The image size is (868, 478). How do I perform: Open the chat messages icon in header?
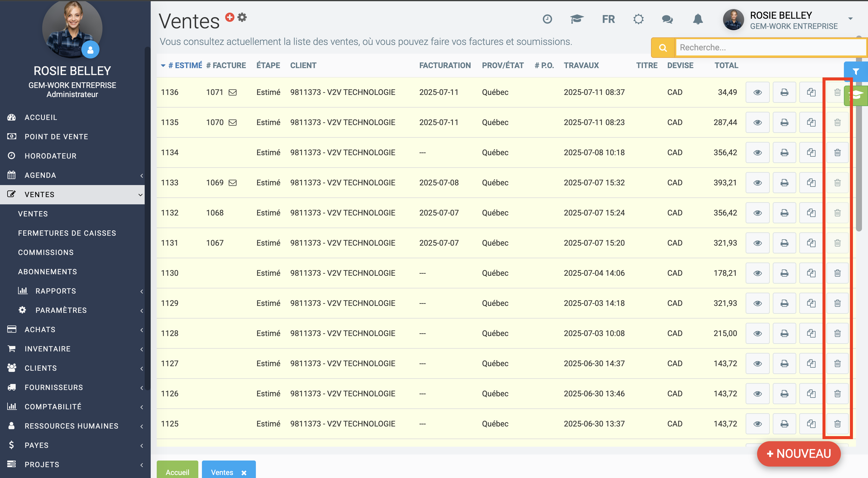click(x=667, y=19)
